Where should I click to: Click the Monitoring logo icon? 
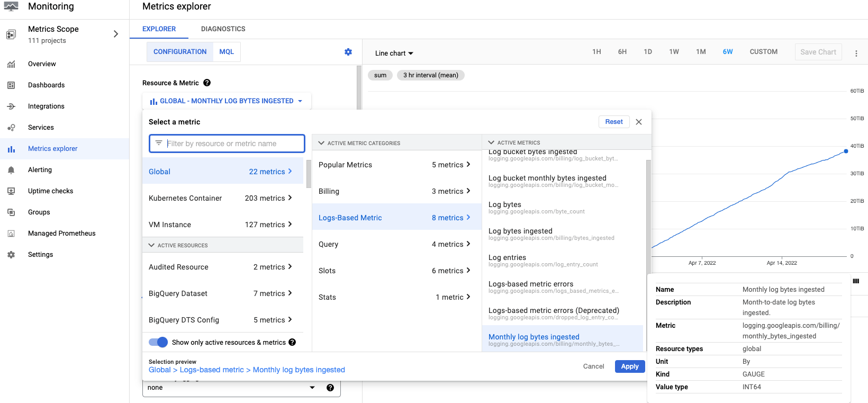(x=11, y=6)
